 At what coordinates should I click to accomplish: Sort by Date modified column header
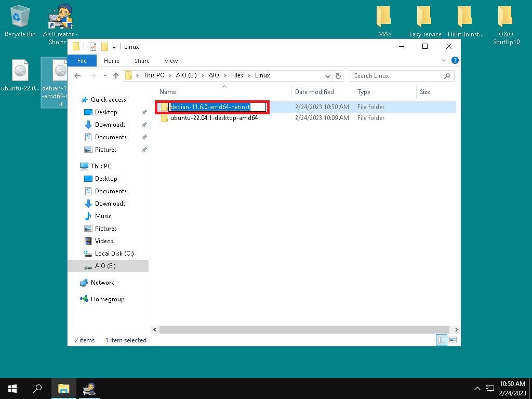[314, 92]
